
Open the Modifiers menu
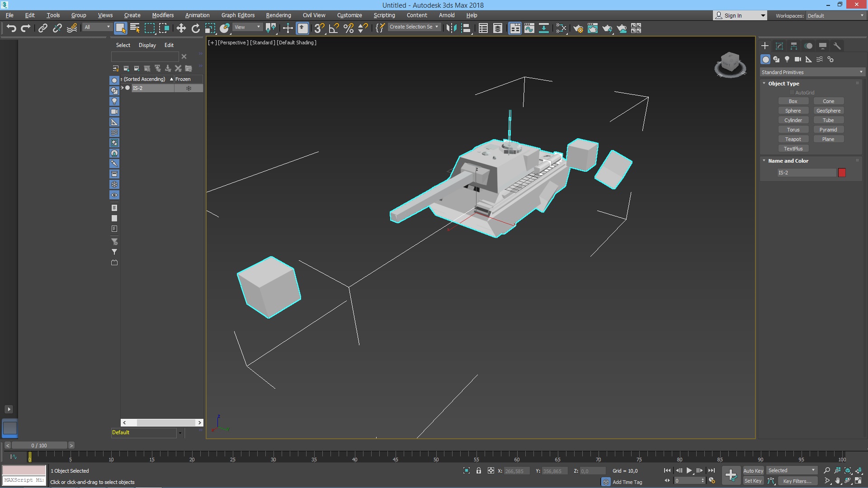pyautogui.click(x=163, y=15)
